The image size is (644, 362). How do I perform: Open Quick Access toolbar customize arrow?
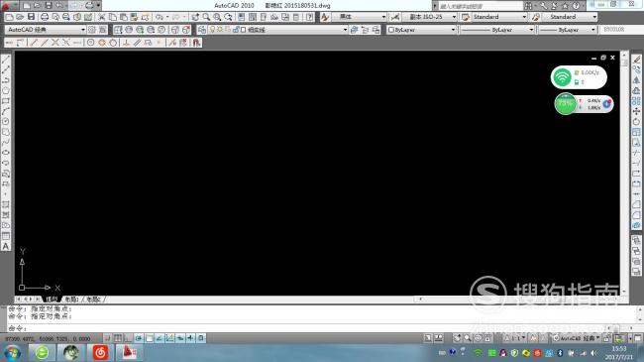click(98, 6)
